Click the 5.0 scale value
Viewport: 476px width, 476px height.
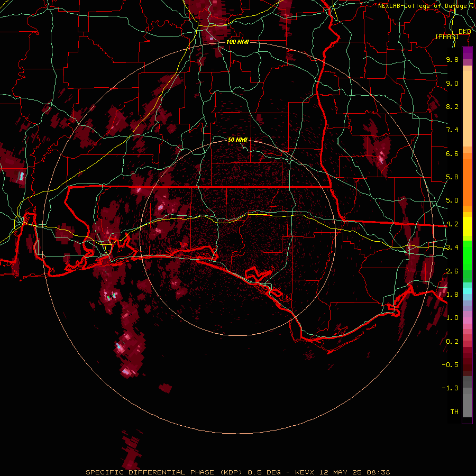click(452, 200)
